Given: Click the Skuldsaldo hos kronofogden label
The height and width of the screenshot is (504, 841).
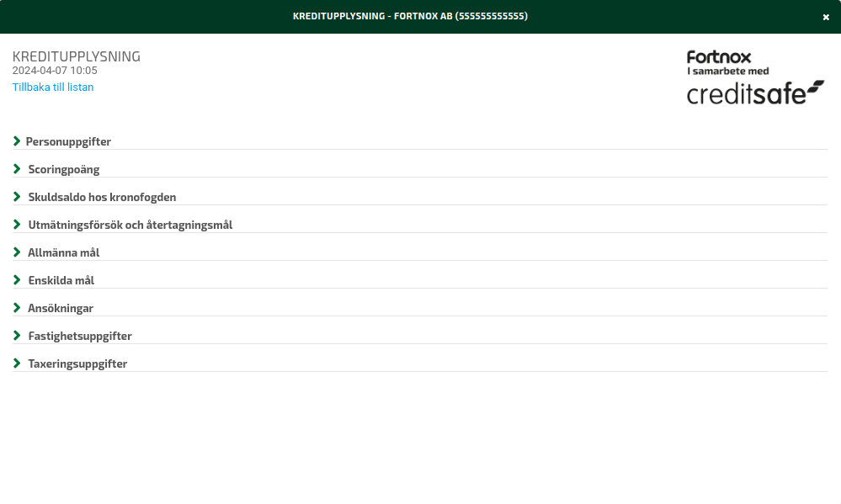Looking at the screenshot, I should (102, 198).
